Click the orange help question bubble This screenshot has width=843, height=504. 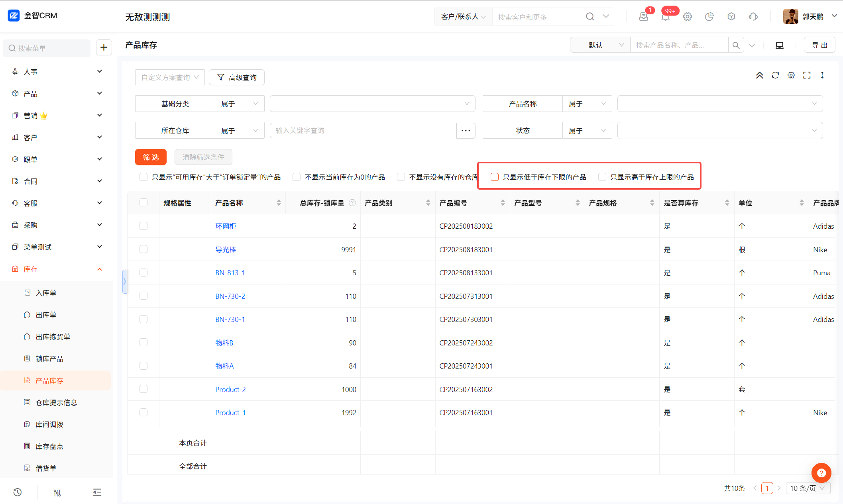(x=821, y=473)
